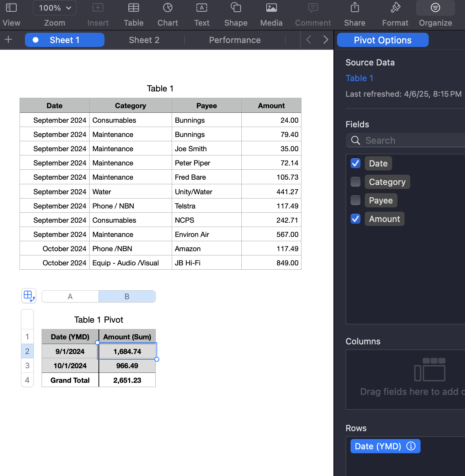The image size is (465, 476).
Task: Uncheck the Date field checkbox
Action: pyautogui.click(x=356, y=163)
